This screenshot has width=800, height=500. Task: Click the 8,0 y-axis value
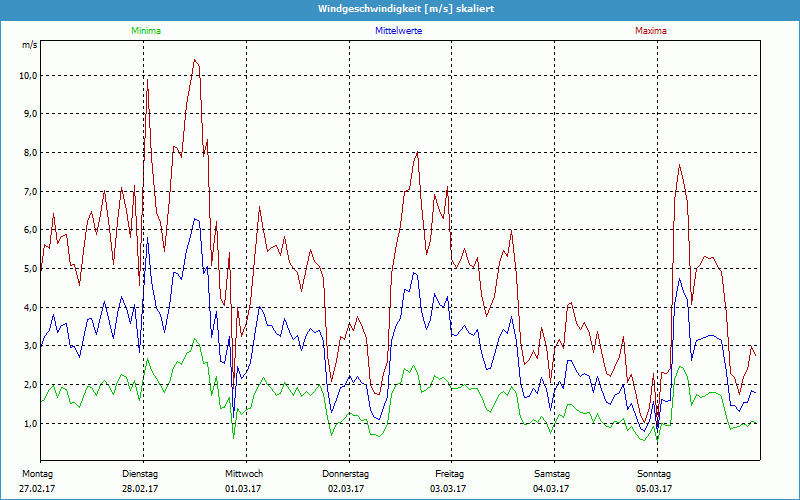coord(30,153)
